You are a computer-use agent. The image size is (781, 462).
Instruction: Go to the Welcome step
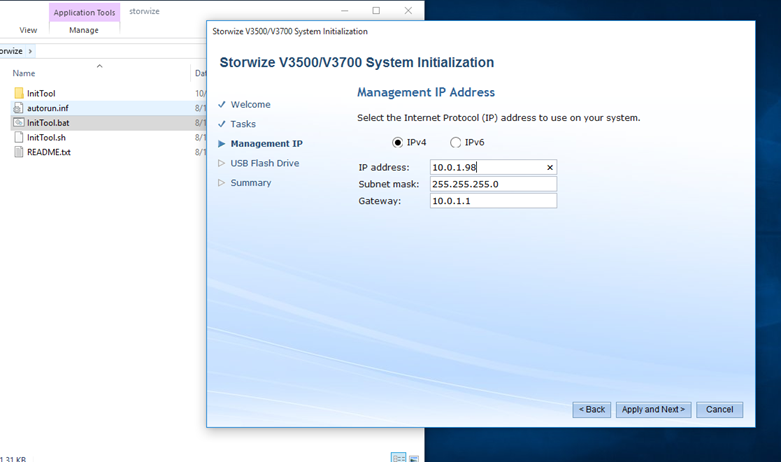[x=250, y=105]
